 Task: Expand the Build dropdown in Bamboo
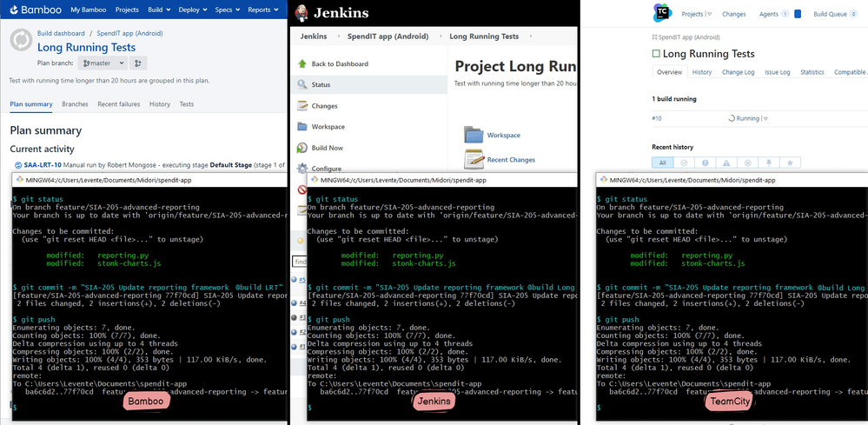(159, 10)
